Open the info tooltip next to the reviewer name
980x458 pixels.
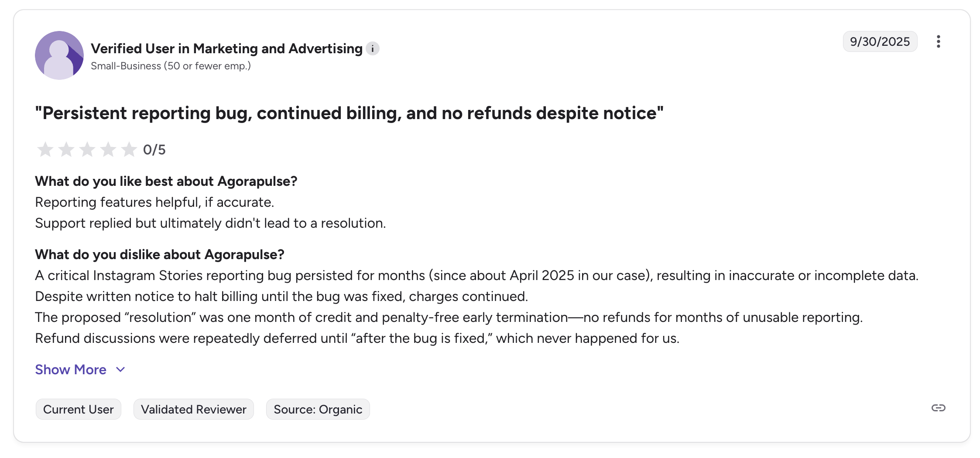point(373,48)
